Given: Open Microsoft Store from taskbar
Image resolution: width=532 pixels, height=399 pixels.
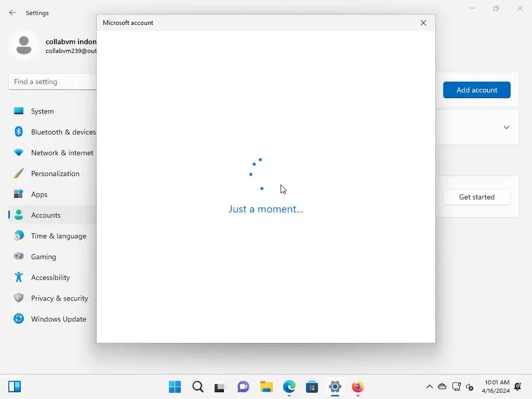Looking at the screenshot, I should tap(312, 387).
